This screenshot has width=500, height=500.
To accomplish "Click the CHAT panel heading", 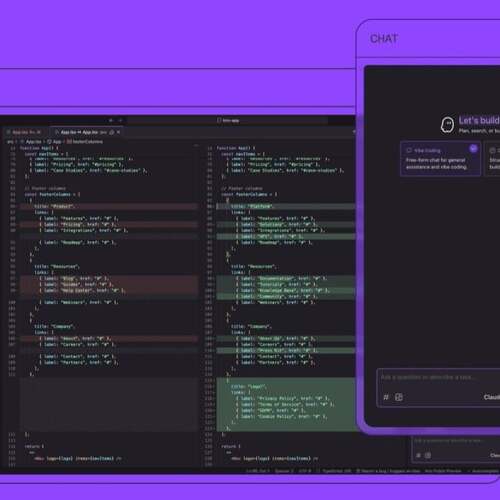I will click(384, 39).
